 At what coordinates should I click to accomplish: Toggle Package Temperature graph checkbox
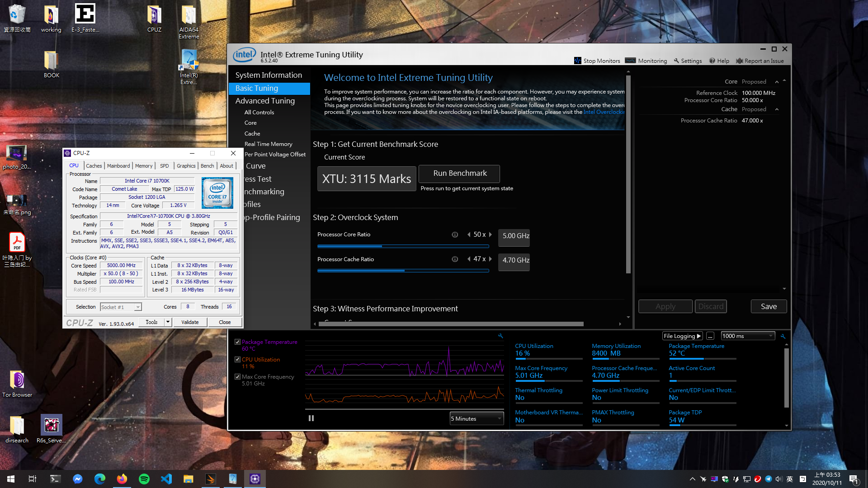click(237, 342)
